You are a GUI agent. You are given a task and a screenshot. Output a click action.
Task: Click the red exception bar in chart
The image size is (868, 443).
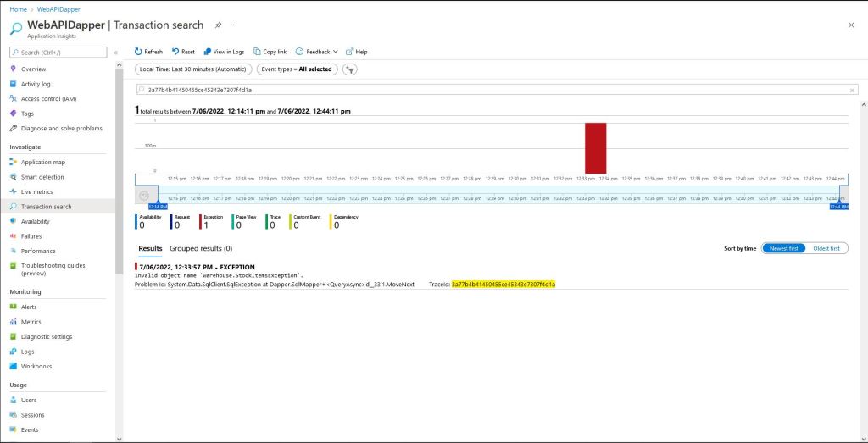pos(595,148)
